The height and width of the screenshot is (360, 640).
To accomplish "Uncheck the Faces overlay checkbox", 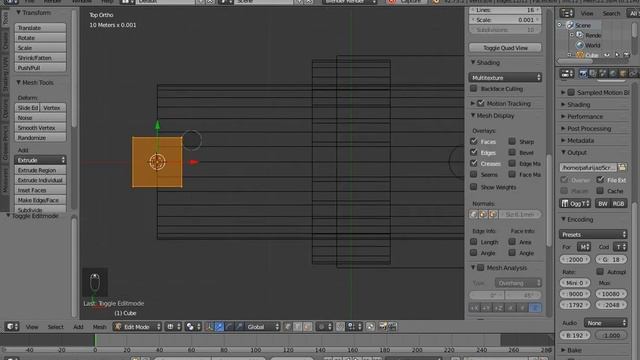I will coord(473,141).
